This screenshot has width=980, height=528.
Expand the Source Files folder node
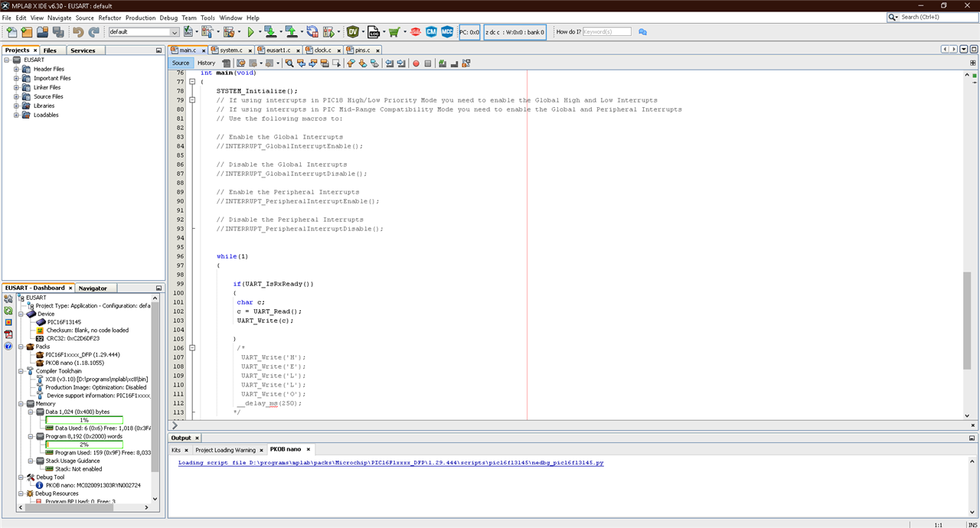[16, 96]
